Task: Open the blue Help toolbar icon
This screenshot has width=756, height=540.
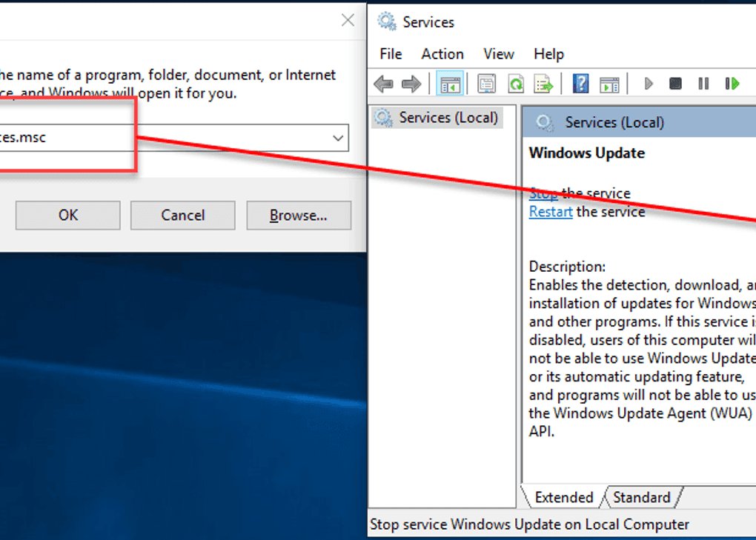Action: [580, 84]
